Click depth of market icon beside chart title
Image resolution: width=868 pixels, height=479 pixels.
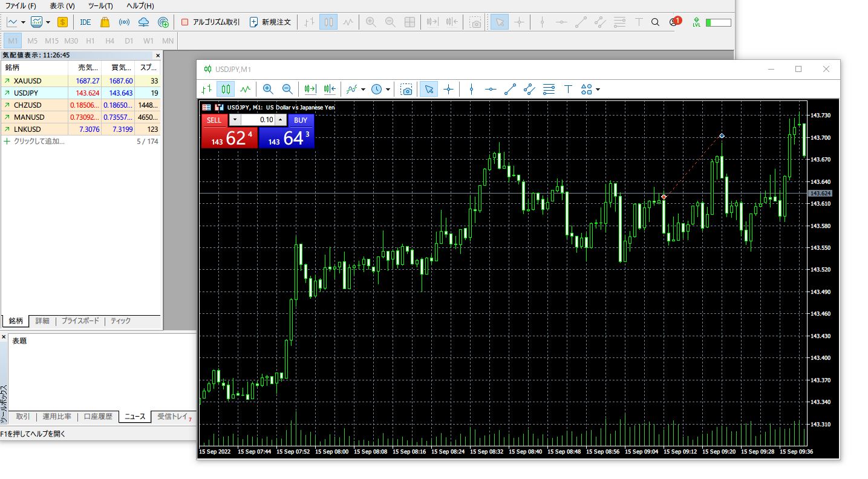(x=207, y=107)
